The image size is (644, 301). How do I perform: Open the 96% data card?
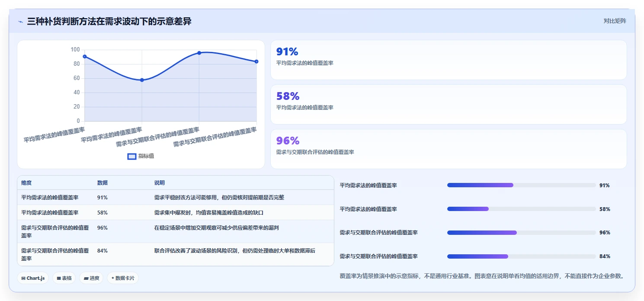tap(449, 149)
